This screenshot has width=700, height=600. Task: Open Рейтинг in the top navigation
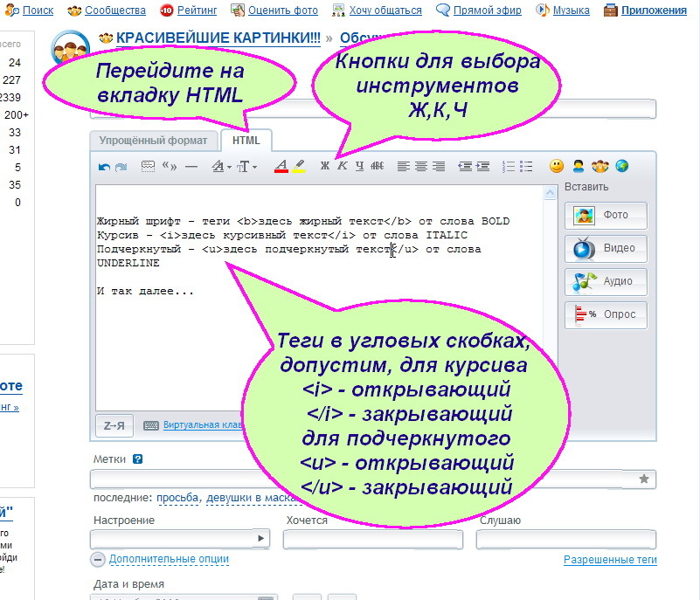pyautogui.click(x=197, y=10)
